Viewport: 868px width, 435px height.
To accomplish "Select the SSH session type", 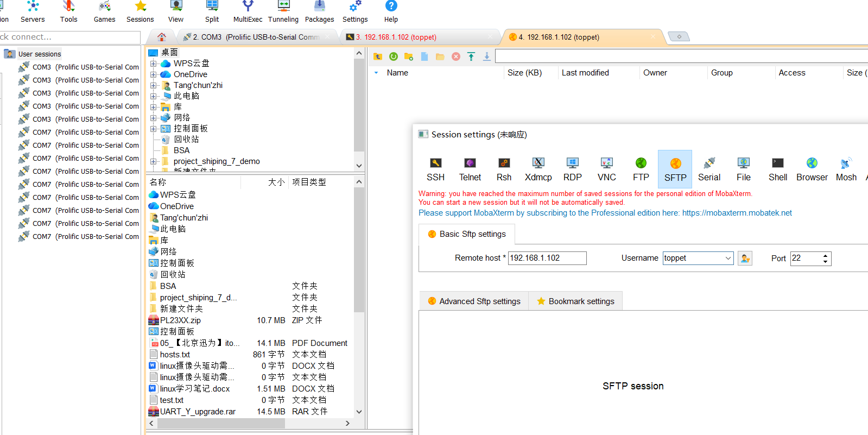I will pos(435,169).
